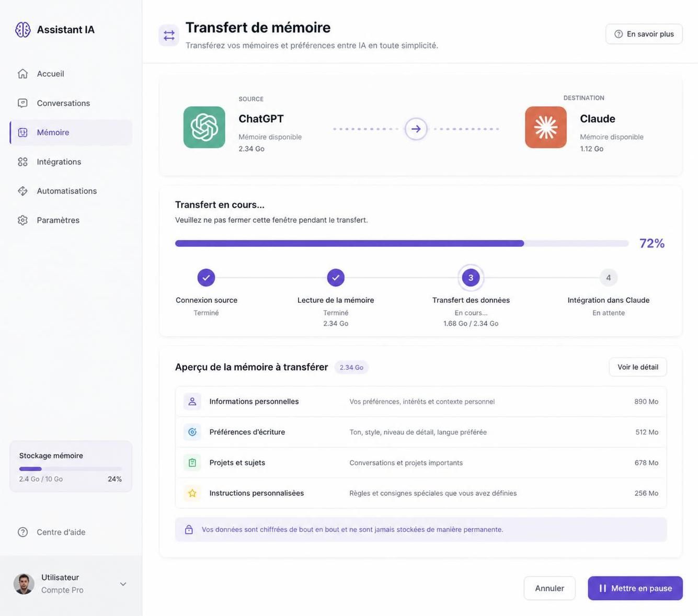Select the Projets et sujets row
Screen dimensions: 698x616
coord(421,463)
